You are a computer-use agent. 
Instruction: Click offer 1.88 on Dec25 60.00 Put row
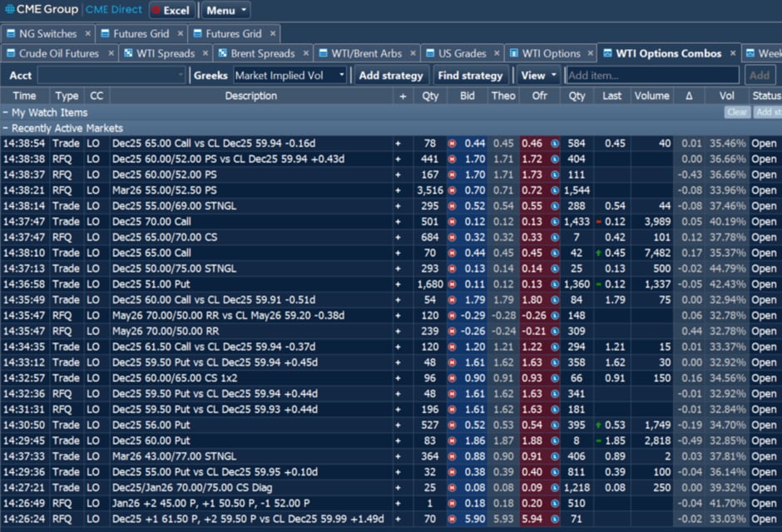(x=532, y=441)
